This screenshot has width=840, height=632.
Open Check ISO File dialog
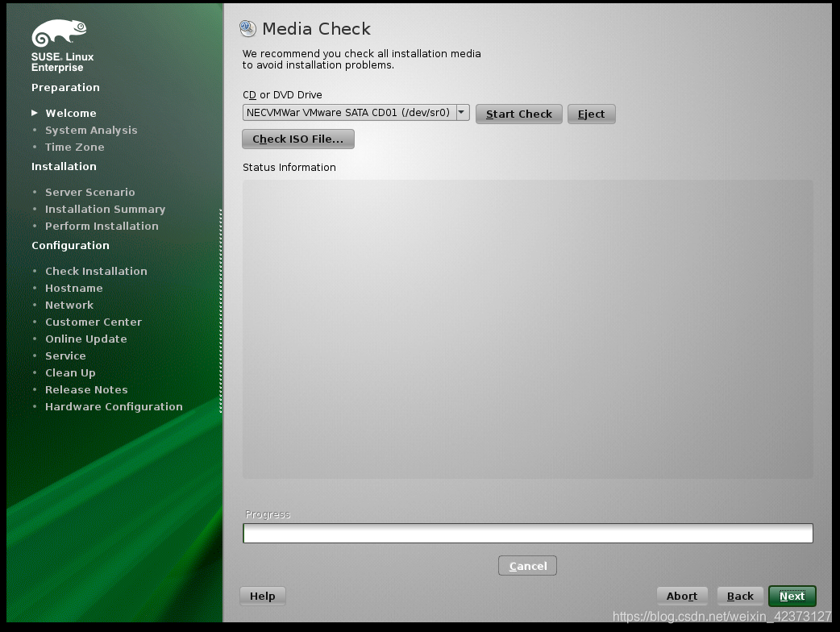pyautogui.click(x=297, y=139)
